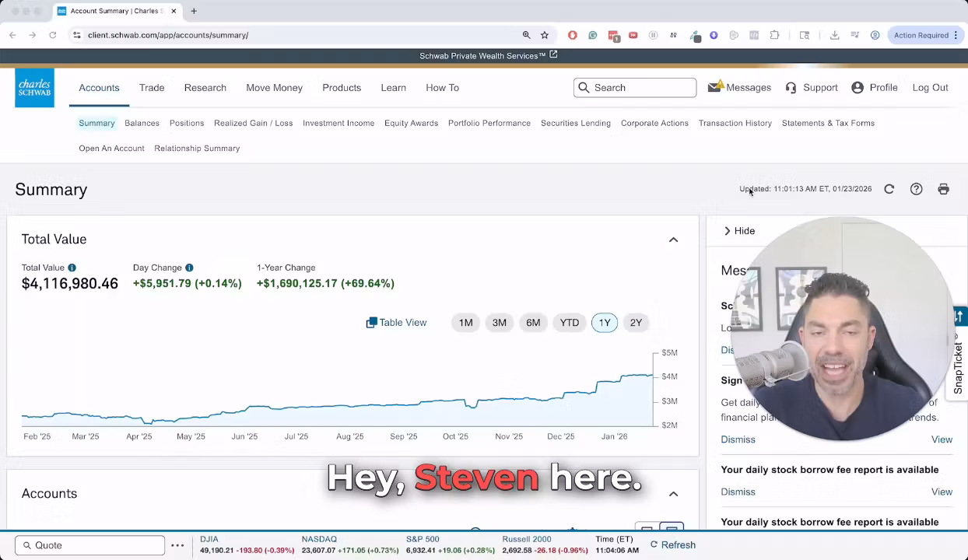Screen dimensions: 968x560
Task: Open browser downloads icon
Action: (834, 35)
